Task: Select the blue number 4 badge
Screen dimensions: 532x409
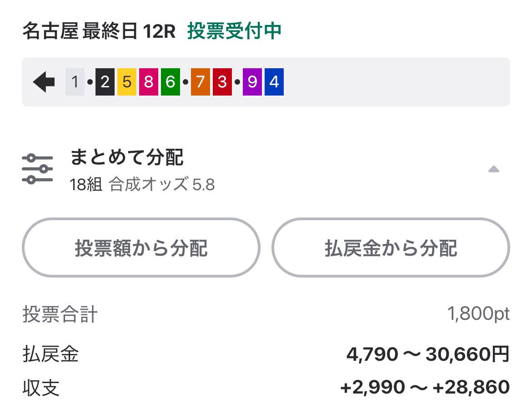Action: 275,82
